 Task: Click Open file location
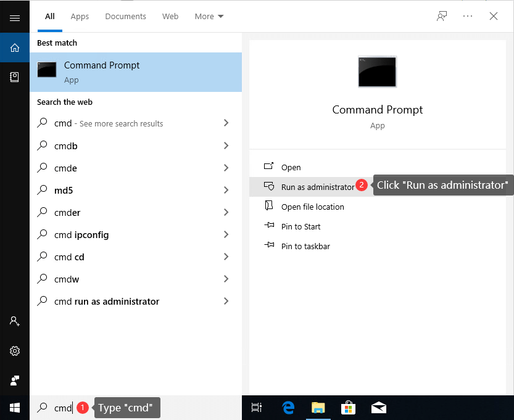[377, 207]
